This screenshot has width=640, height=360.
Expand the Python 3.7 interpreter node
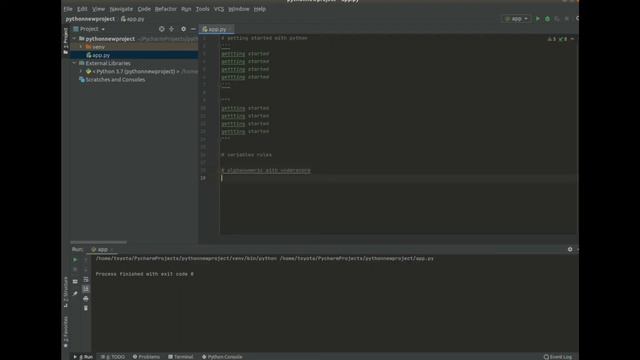click(81, 71)
